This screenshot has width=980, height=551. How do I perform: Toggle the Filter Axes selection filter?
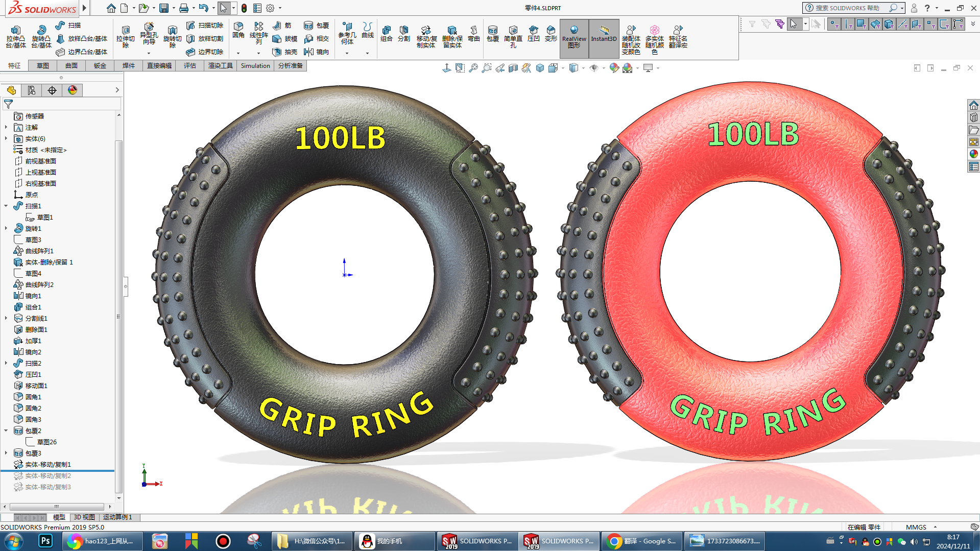pos(903,24)
